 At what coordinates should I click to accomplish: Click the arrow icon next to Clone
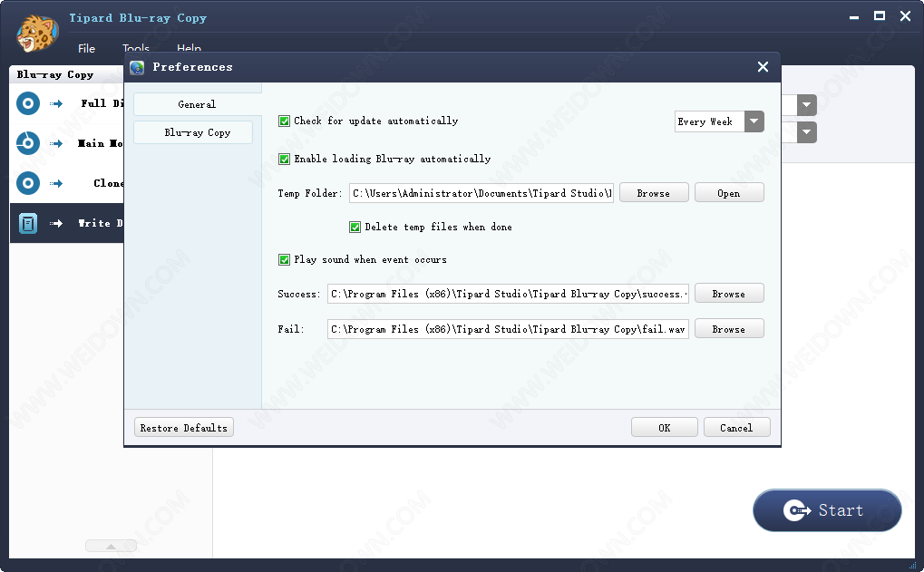(x=56, y=184)
